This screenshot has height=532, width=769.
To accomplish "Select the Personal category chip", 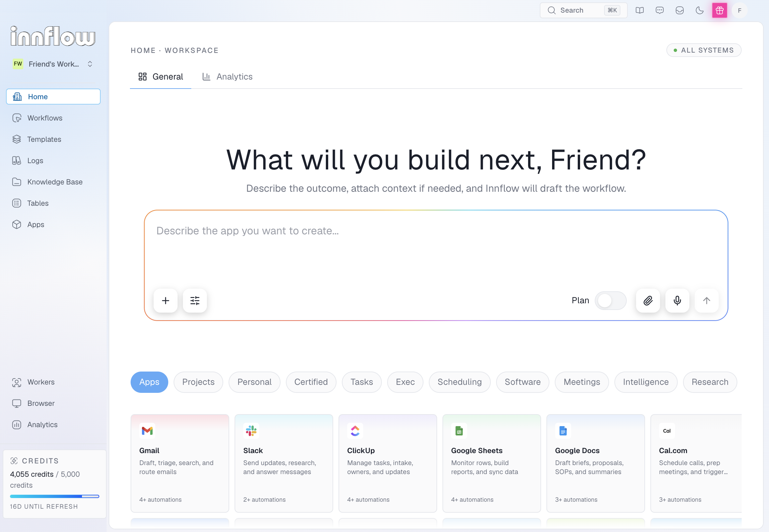I will tap(255, 382).
